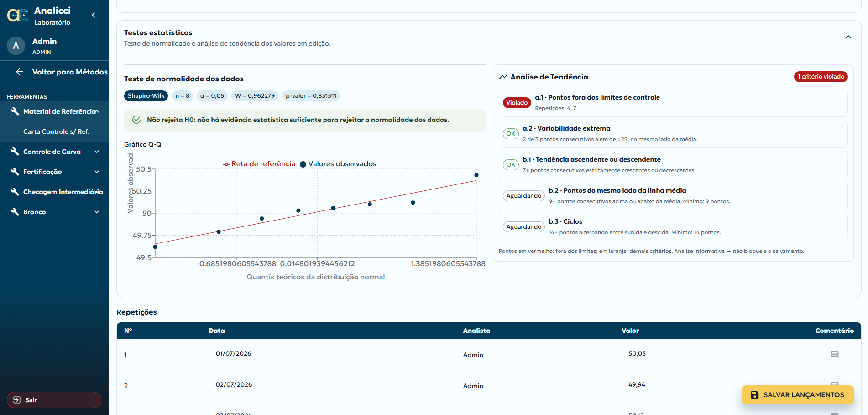The width and height of the screenshot is (868, 415).
Task: Click Aguardando badge for b.2 criterion
Action: click(524, 196)
